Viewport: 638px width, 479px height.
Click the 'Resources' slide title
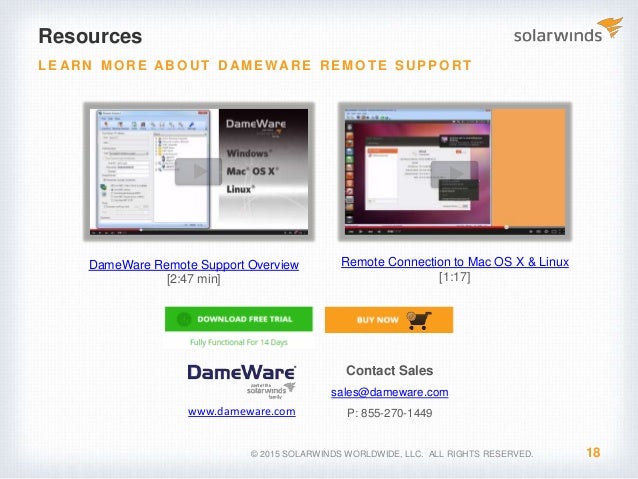[x=90, y=36]
